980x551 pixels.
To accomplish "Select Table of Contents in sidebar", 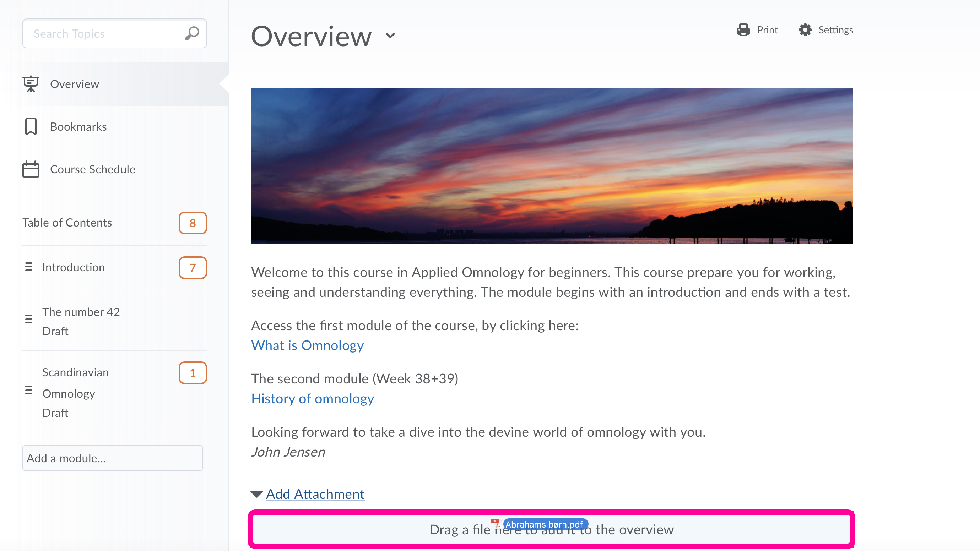I will 67,223.
